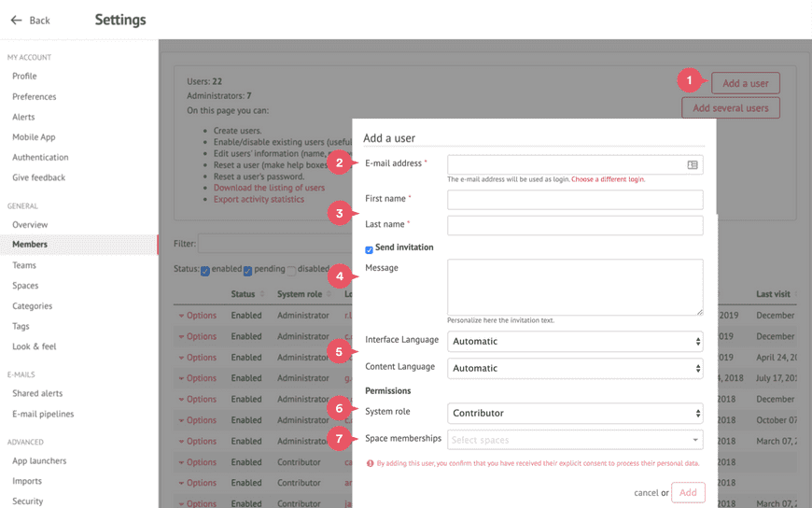Click Back text in header
Image resolution: width=812 pixels, height=508 pixels.
pyautogui.click(x=39, y=21)
